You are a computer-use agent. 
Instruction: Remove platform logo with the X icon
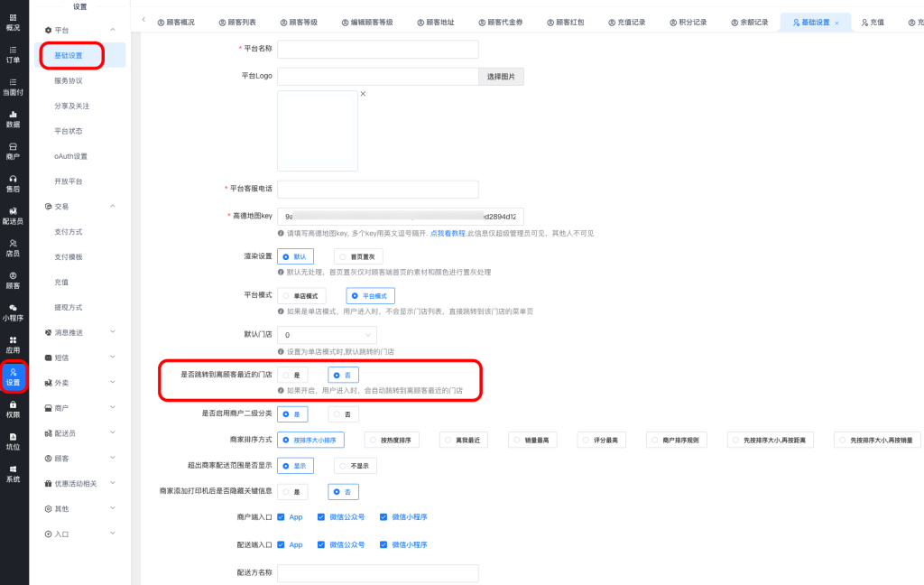click(363, 94)
